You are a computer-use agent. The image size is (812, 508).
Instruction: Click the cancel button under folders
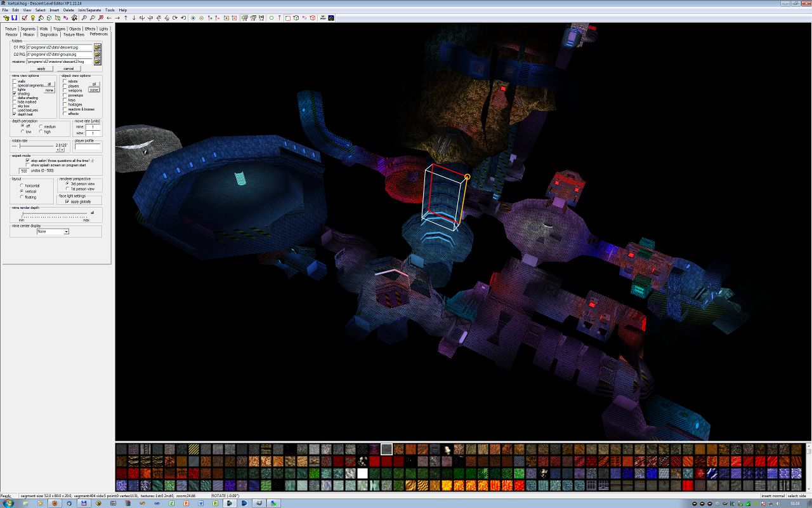69,69
